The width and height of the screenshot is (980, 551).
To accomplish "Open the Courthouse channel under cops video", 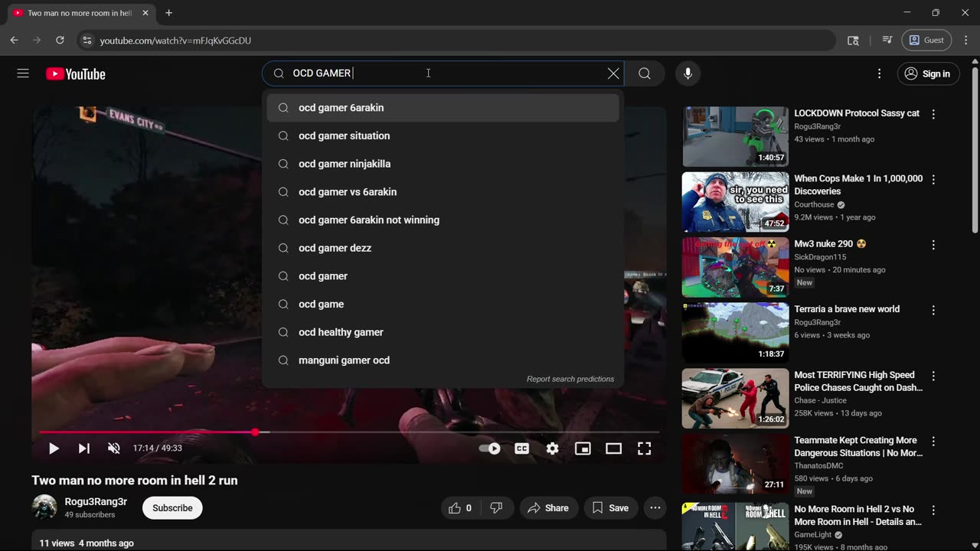I will 814,205.
